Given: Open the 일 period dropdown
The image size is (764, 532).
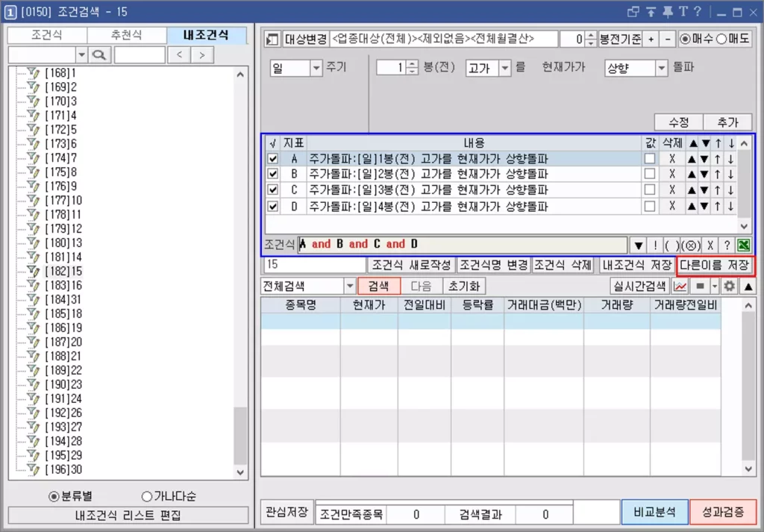Looking at the screenshot, I should (316, 68).
